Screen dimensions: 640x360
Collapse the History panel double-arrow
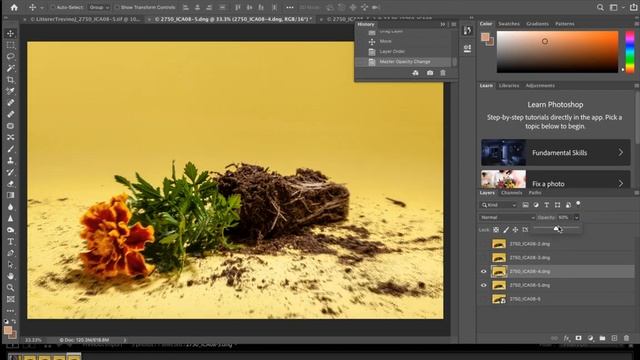coord(443,24)
